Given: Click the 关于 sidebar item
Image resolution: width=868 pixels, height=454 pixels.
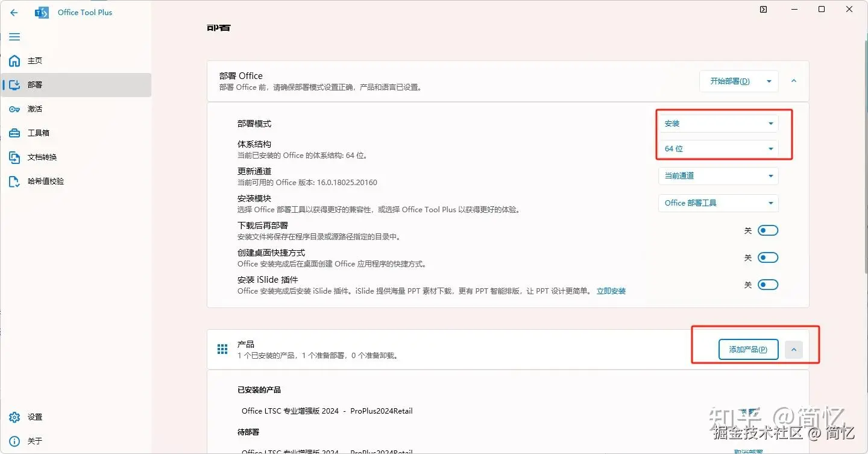Looking at the screenshot, I should [x=76, y=441].
